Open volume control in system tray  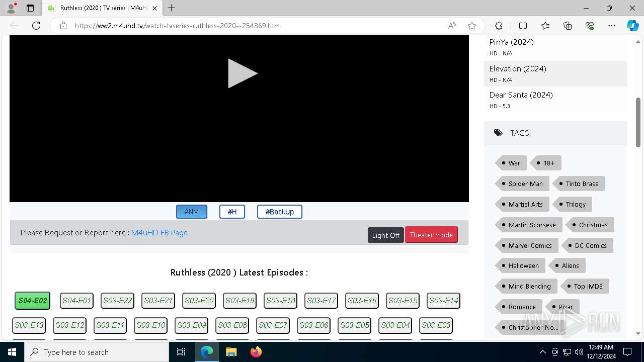click(x=579, y=352)
